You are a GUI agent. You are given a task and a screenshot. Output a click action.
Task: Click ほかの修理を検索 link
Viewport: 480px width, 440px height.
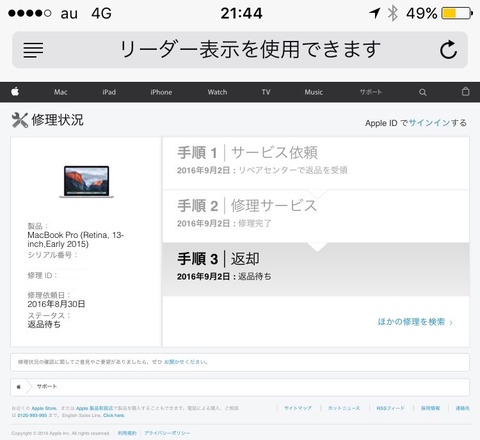[415, 322]
